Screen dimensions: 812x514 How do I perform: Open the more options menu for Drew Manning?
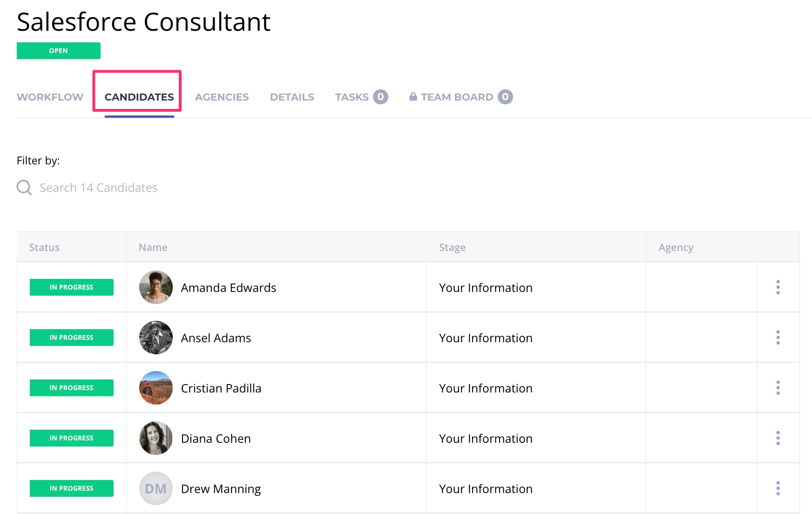pyautogui.click(x=778, y=488)
